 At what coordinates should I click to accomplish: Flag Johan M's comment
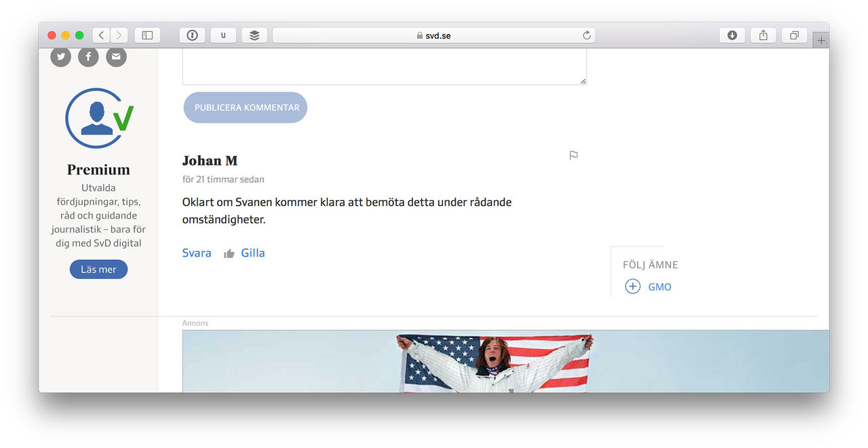574,155
